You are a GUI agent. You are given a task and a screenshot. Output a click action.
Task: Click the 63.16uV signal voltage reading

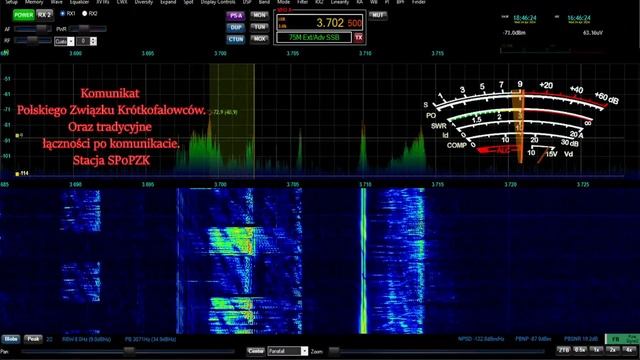(593, 33)
